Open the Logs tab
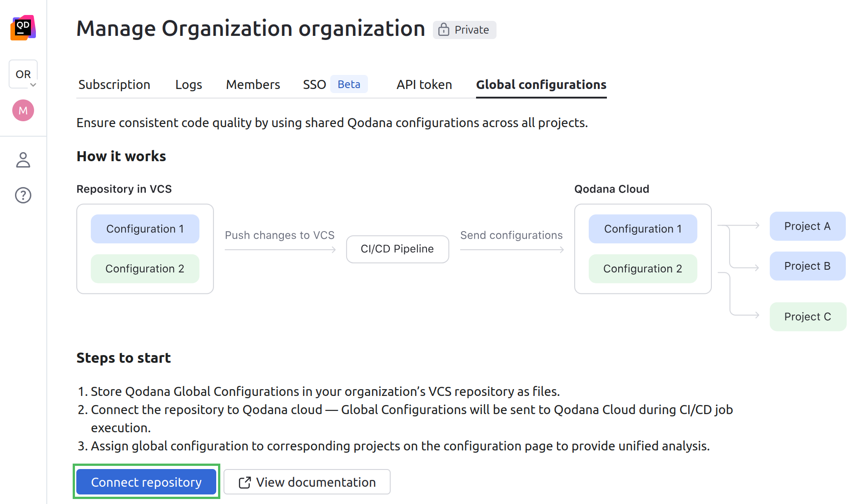 click(188, 84)
